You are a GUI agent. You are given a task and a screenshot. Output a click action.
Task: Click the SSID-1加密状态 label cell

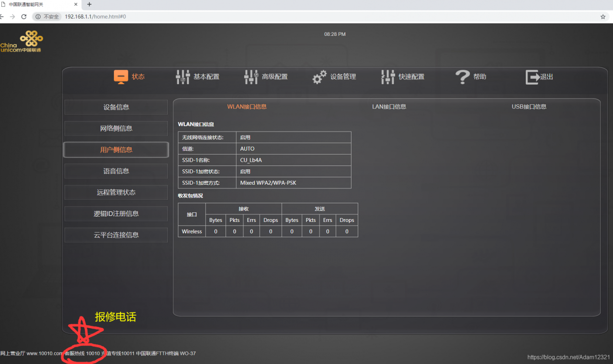[207, 172]
